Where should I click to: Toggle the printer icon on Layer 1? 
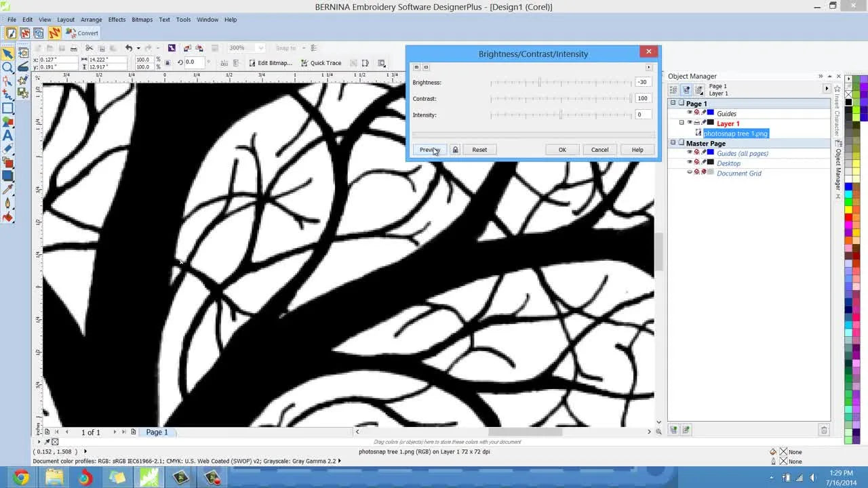696,123
